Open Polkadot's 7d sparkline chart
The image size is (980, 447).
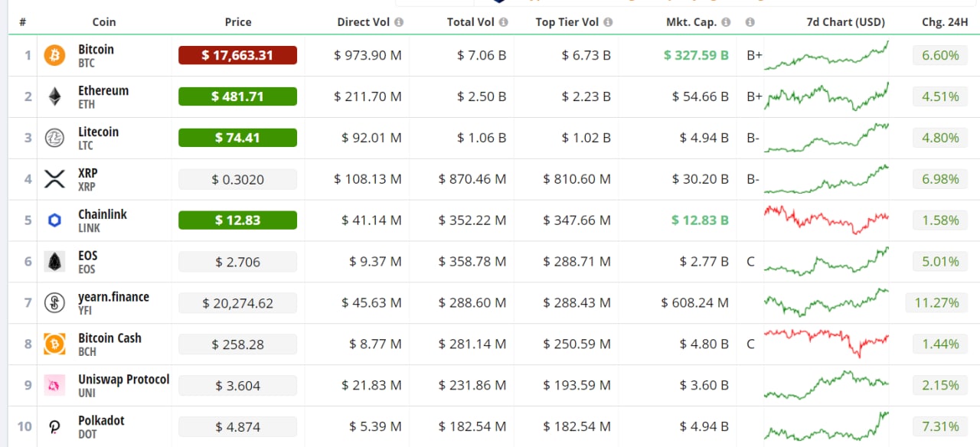[x=827, y=427]
